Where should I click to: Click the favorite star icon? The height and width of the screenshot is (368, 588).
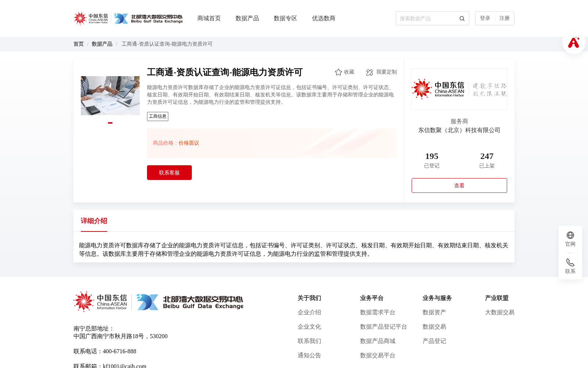click(338, 72)
